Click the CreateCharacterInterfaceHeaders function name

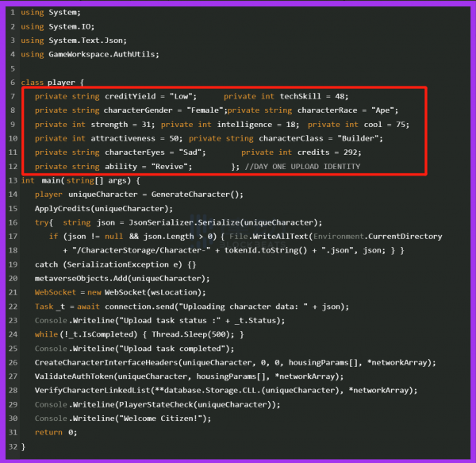(118, 362)
